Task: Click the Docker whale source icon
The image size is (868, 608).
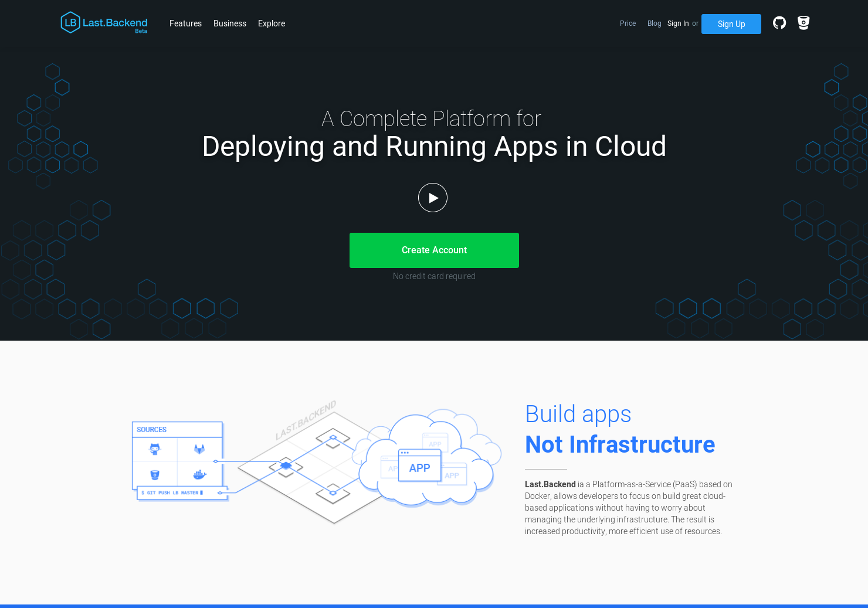Action: [200, 474]
